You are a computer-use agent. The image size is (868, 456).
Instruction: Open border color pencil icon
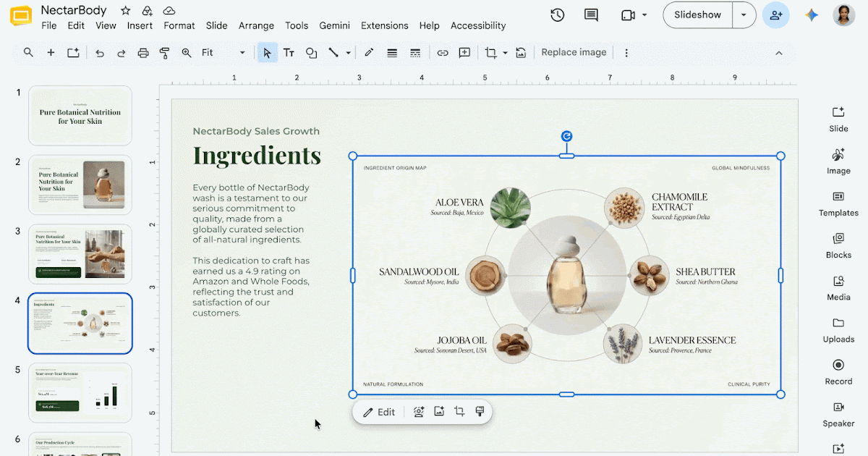click(369, 53)
